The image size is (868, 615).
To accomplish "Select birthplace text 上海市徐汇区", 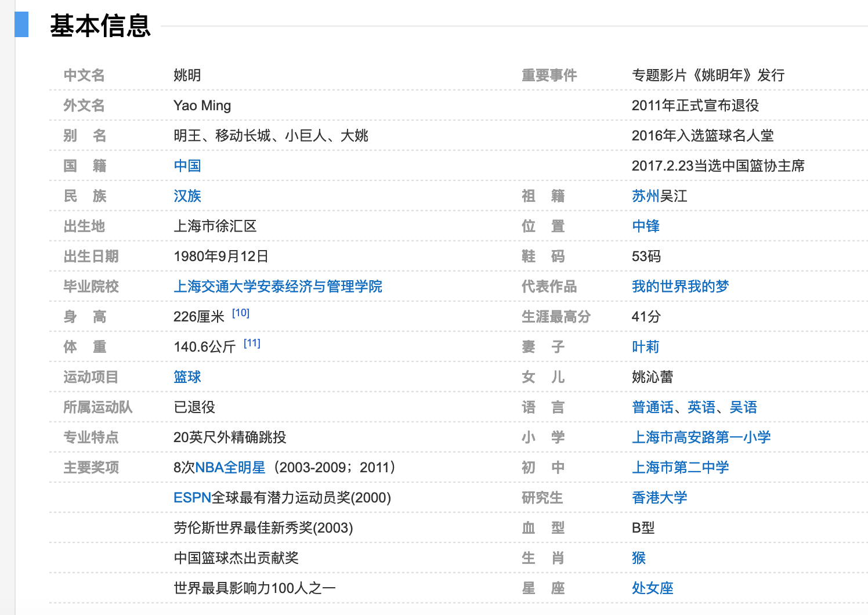I will click(x=215, y=226).
